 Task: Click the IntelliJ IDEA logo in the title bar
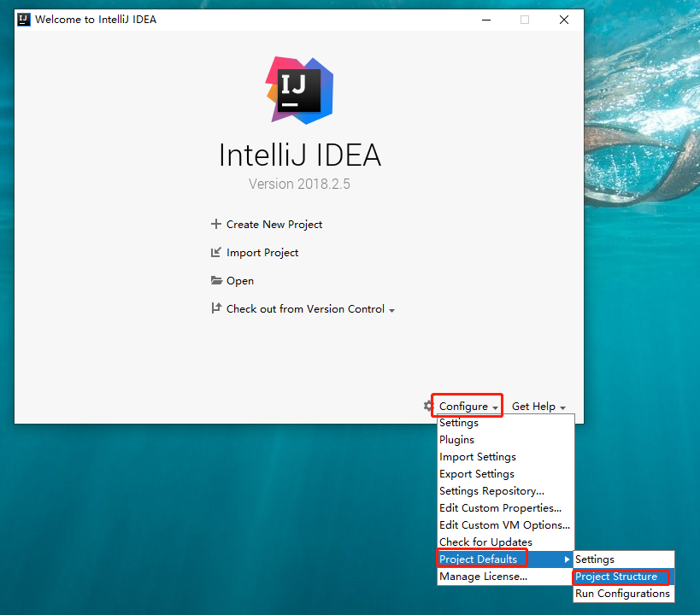point(24,20)
